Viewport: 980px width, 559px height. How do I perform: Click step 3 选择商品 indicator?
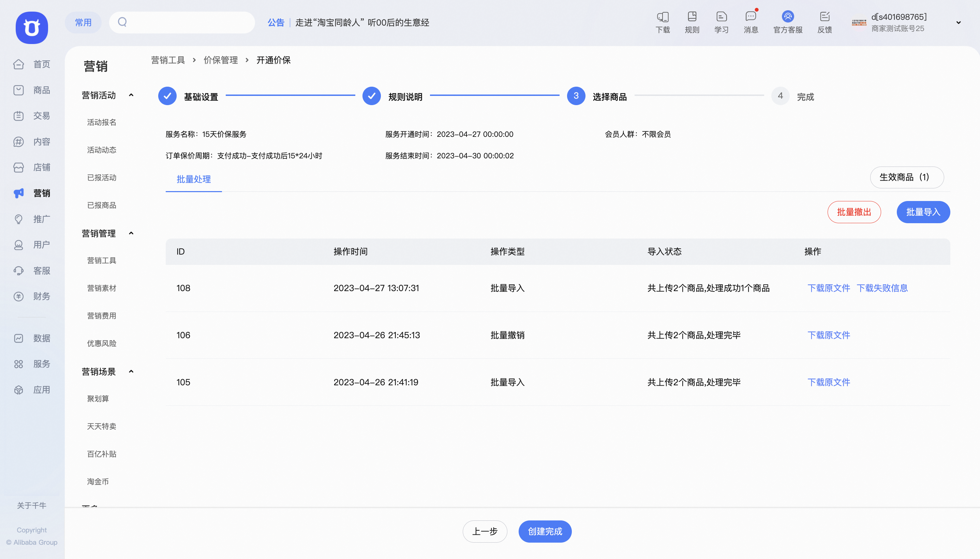tap(576, 96)
